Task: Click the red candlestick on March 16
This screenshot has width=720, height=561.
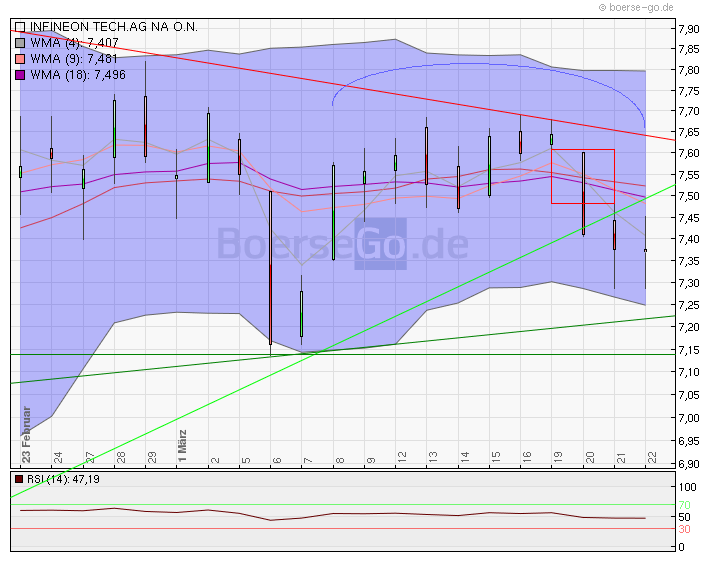Action: click(x=520, y=142)
